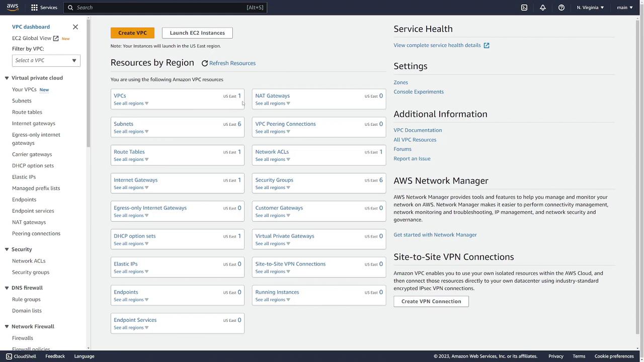Viewport: 644px width, 362px height.
Task: Open the Select a VPC filter dropdown
Action: (46, 60)
